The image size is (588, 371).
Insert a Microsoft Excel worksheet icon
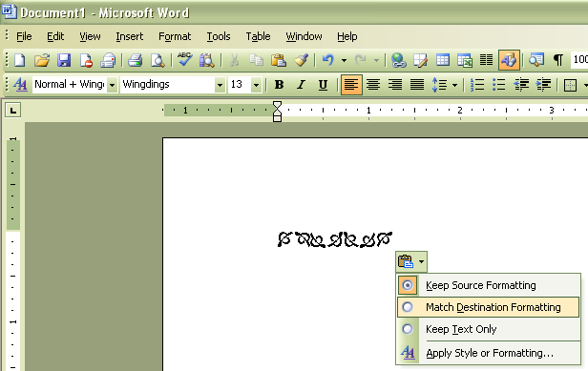tap(465, 60)
